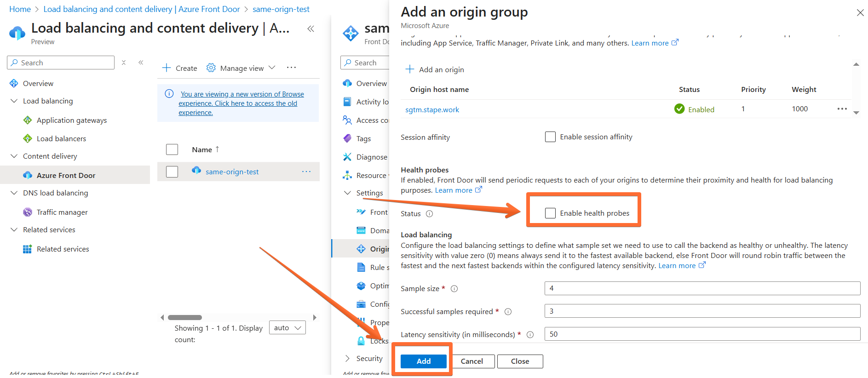Click link to access old Browse experience
The image size is (868, 378).
241,103
